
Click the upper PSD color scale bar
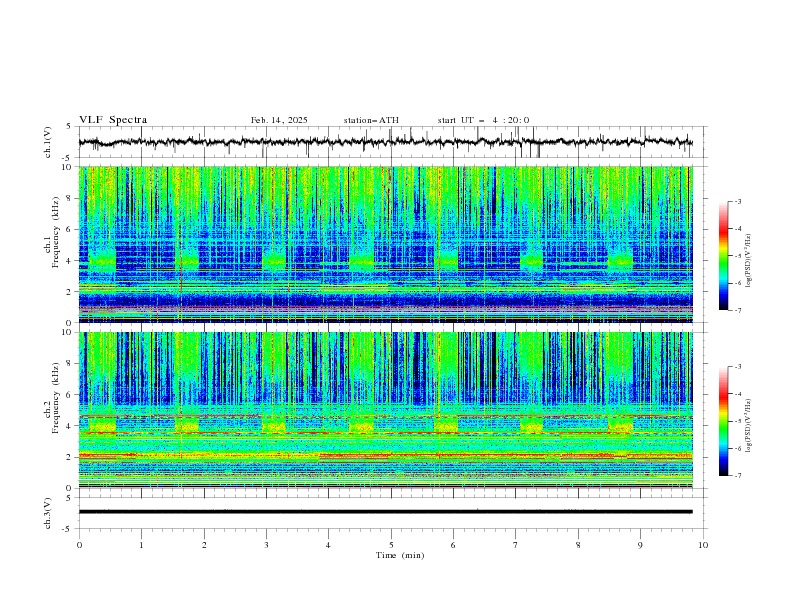tap(723, 256)
